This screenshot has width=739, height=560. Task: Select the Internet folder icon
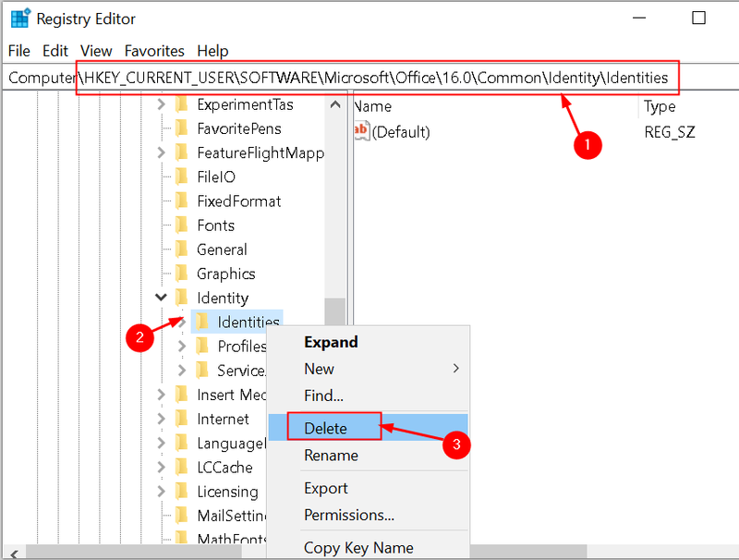click(x=181, y=419)
